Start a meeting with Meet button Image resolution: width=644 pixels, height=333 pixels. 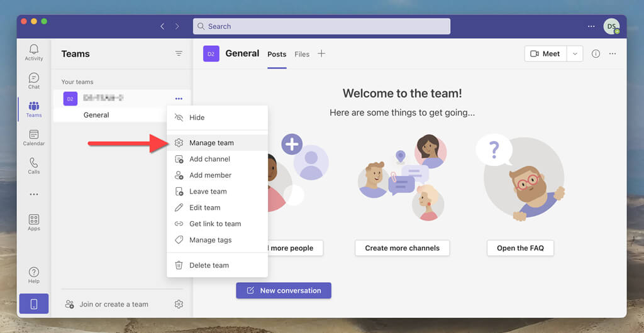(x=545, y=54)
